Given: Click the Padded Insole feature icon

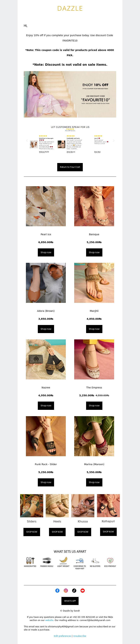Looking at the screenshot, I should 47,561.
